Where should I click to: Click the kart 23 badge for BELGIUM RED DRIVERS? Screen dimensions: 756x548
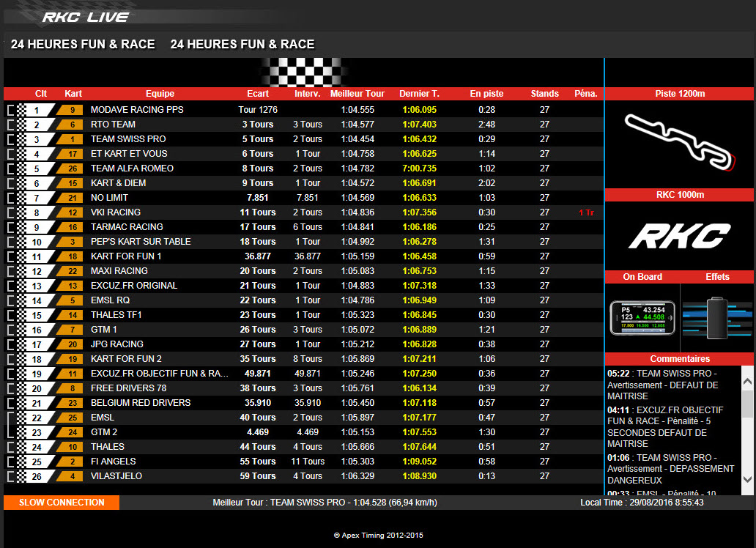pyautogui.click(x=70, y=403)
